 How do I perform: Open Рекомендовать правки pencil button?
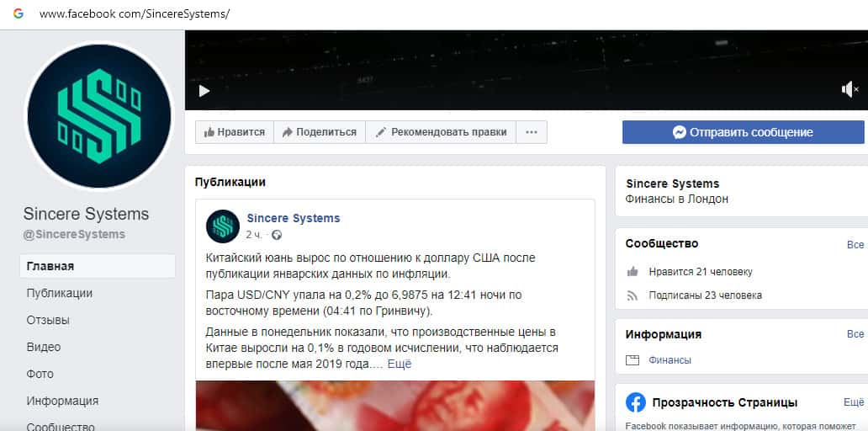[441, 132]
